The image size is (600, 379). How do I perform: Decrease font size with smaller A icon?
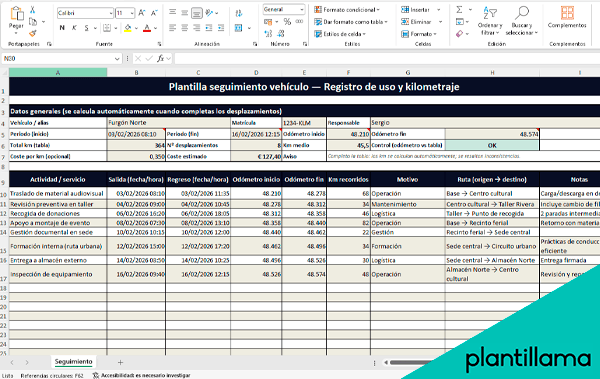154,13
